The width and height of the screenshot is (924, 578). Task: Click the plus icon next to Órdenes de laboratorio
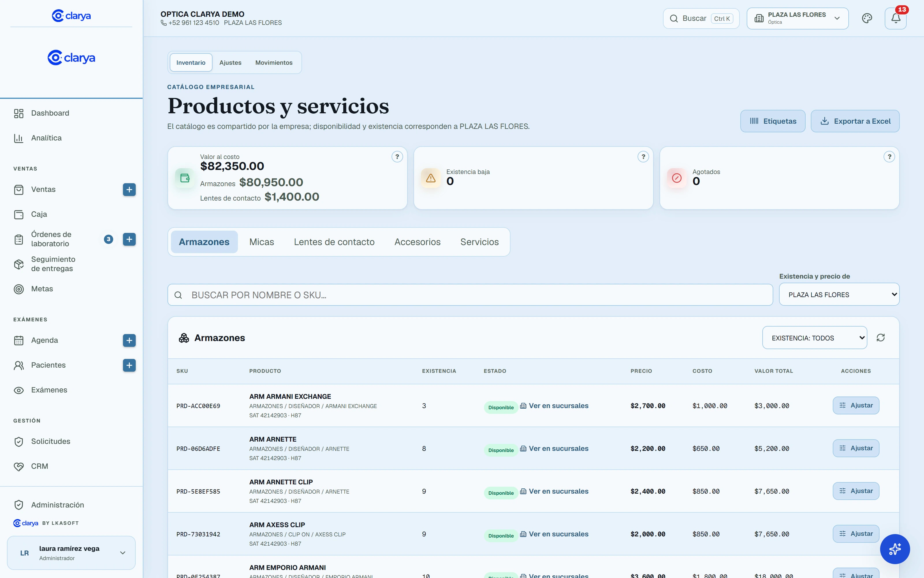point(129,239)
